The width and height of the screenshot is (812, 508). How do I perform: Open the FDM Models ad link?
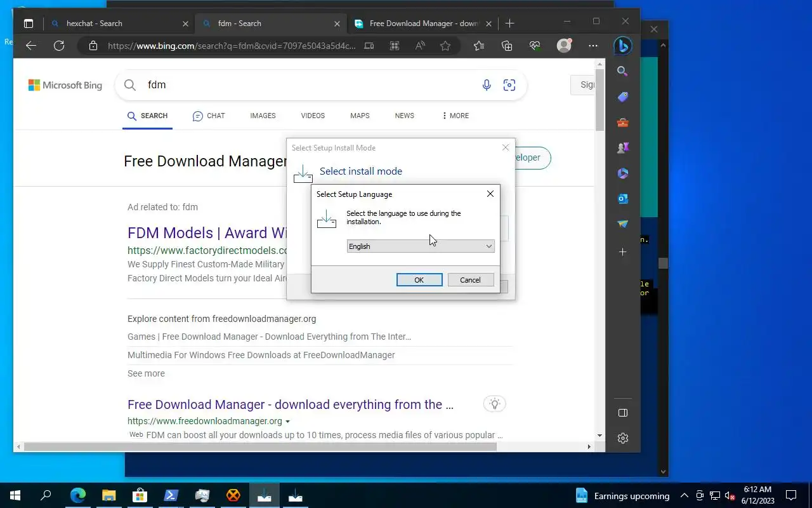[x=207, y=233]
